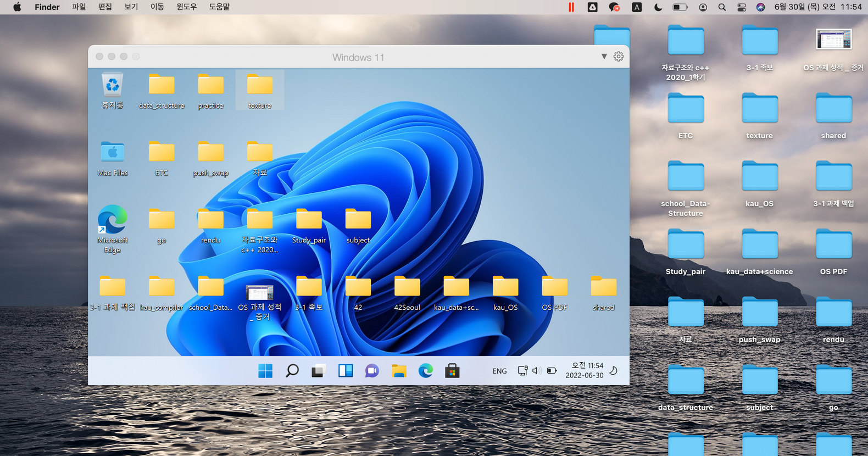
Task: Select the Recycle Bin (휴지통) icon
Action: [x=113, y=91]
